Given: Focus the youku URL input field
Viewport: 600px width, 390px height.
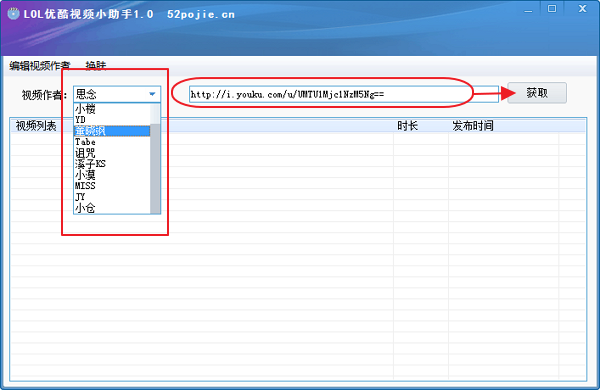Looking at the screenshot, I should (344, 94).
